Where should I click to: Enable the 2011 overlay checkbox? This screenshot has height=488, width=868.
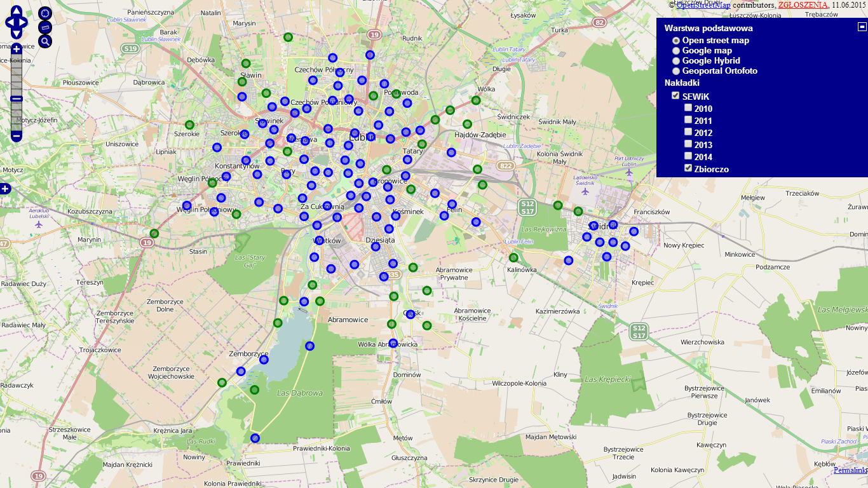688,120
